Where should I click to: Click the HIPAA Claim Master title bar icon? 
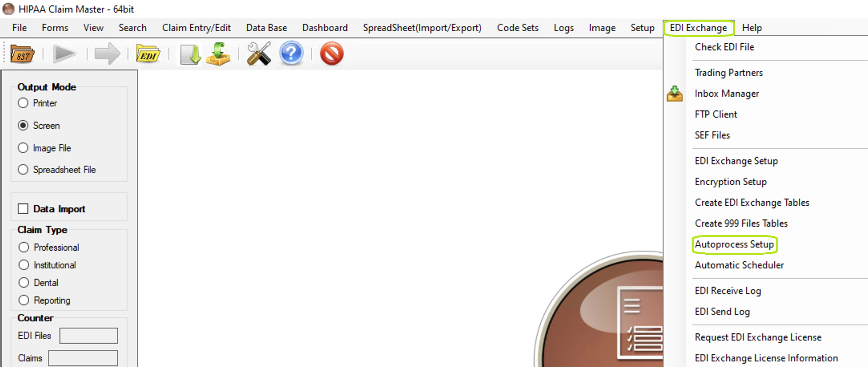pos(8,9)
